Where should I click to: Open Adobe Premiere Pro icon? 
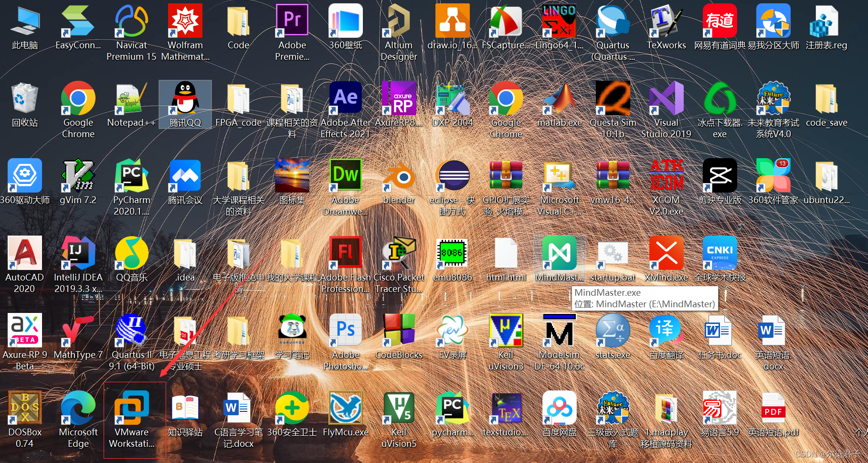point(292,21)
